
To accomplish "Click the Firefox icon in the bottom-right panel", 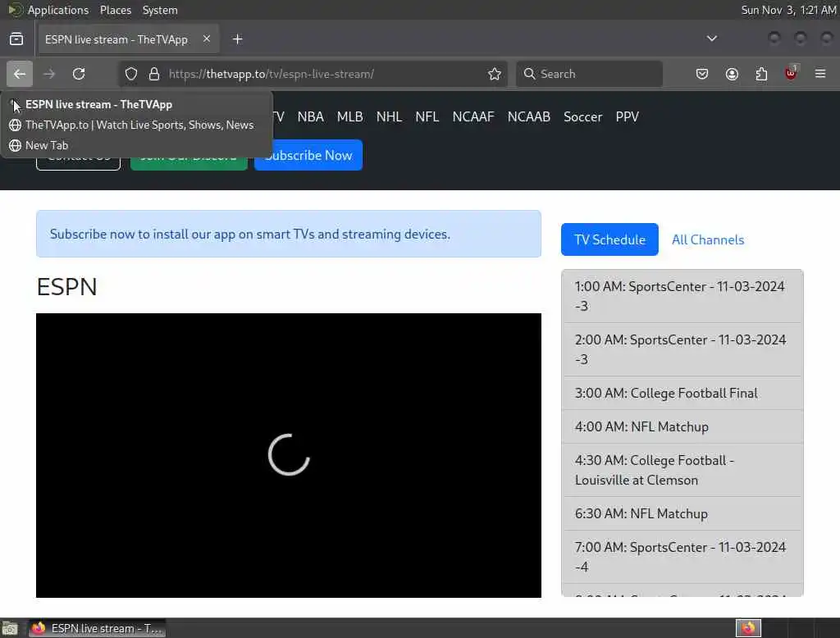I will tap(748, 628).
